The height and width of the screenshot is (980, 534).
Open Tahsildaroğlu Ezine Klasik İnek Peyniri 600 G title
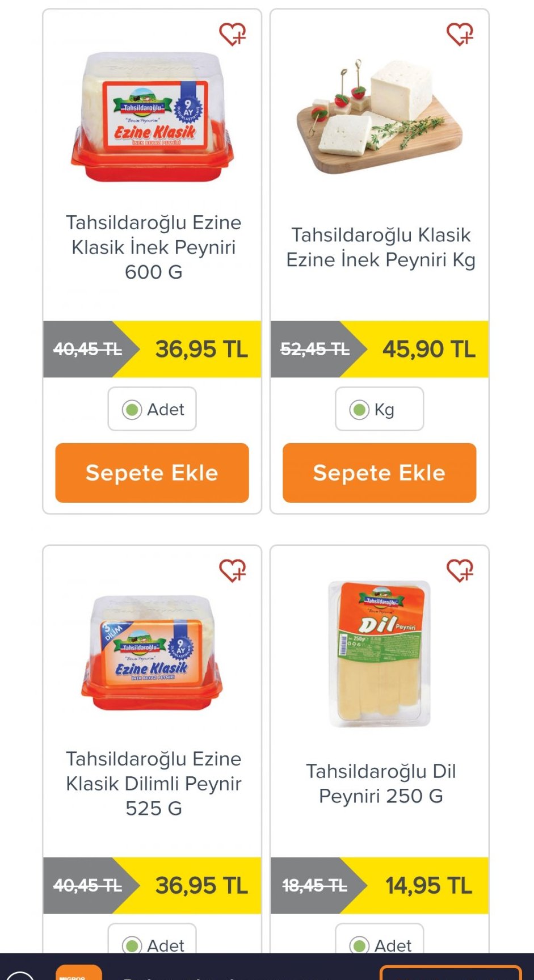[153, 247]
